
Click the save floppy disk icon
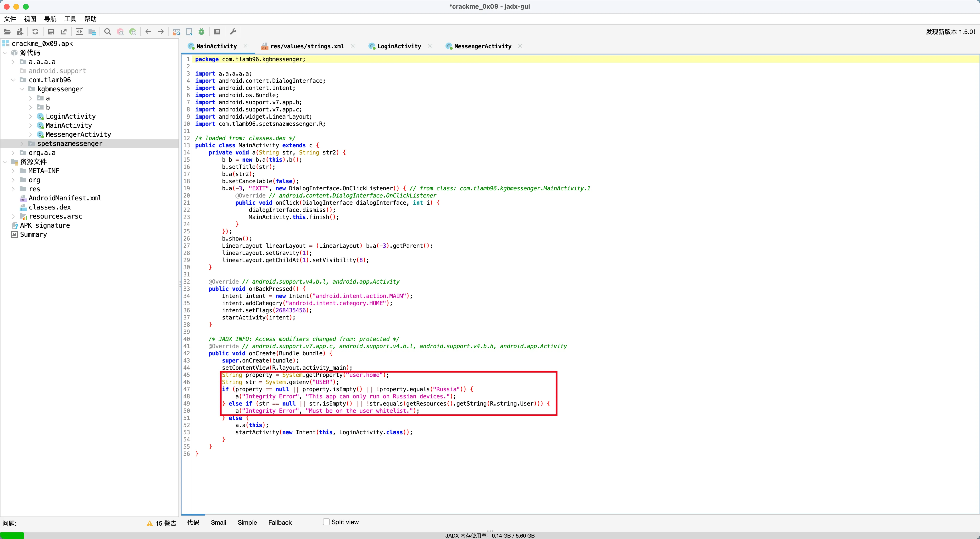pos(51,32)
